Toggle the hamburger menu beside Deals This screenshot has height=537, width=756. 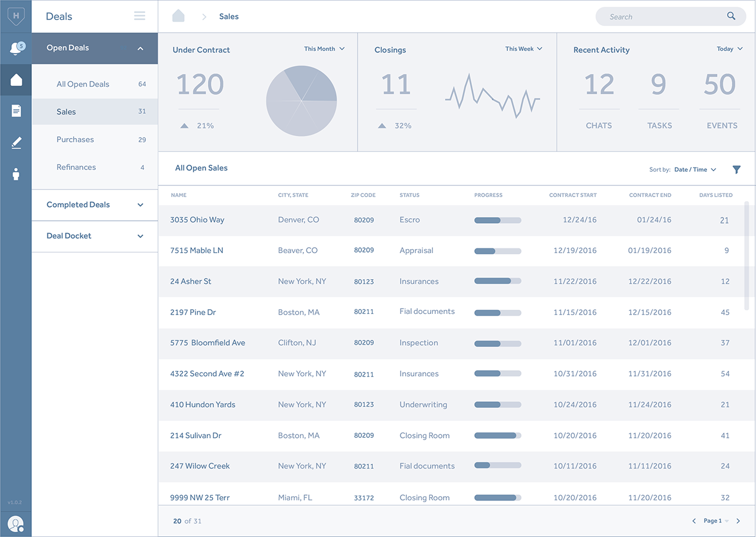tap(139, 17)
